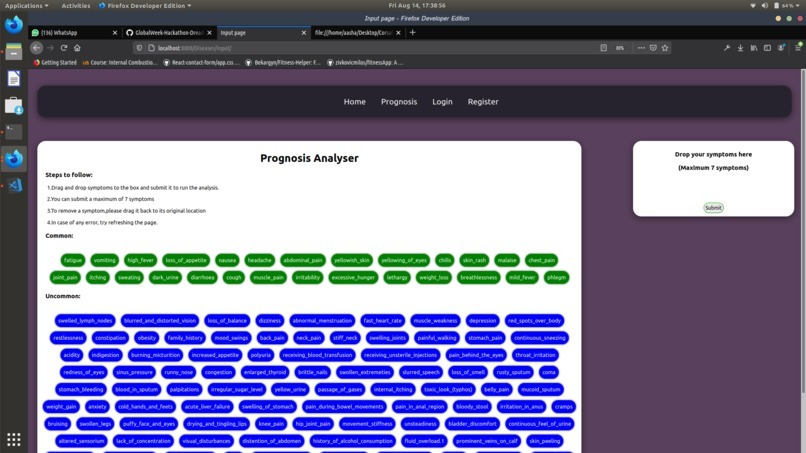Image resolution: width=806 pixels, height=453 pixels.
Task: Select the cough symptom chip
Action: click(x=233, y=277)
